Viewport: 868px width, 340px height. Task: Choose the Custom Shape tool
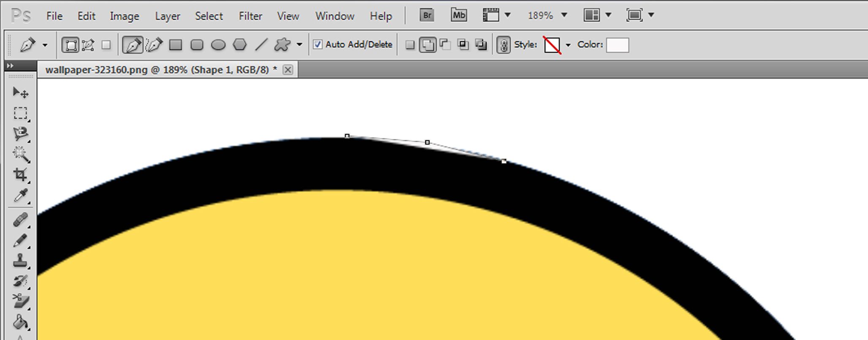coord(282,44)
